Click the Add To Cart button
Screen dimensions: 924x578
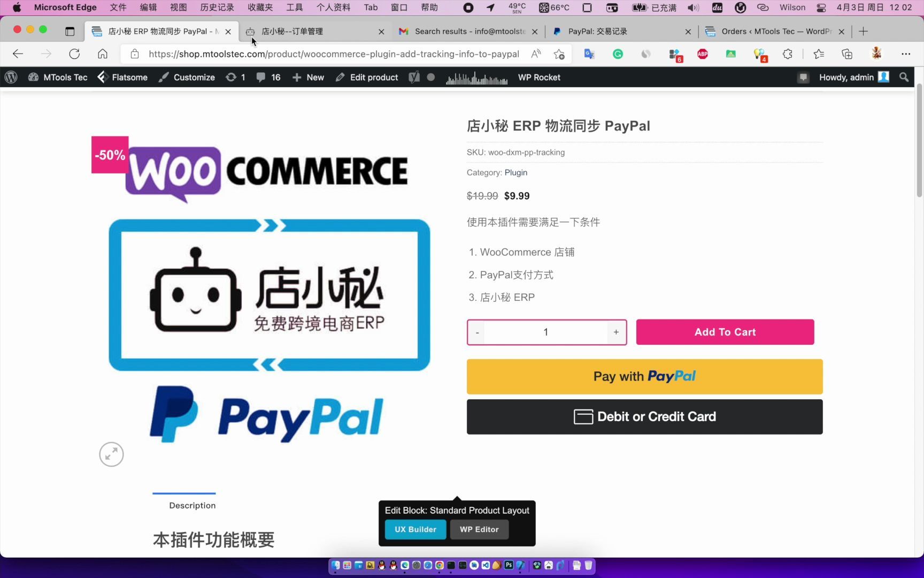pos(725,332)
